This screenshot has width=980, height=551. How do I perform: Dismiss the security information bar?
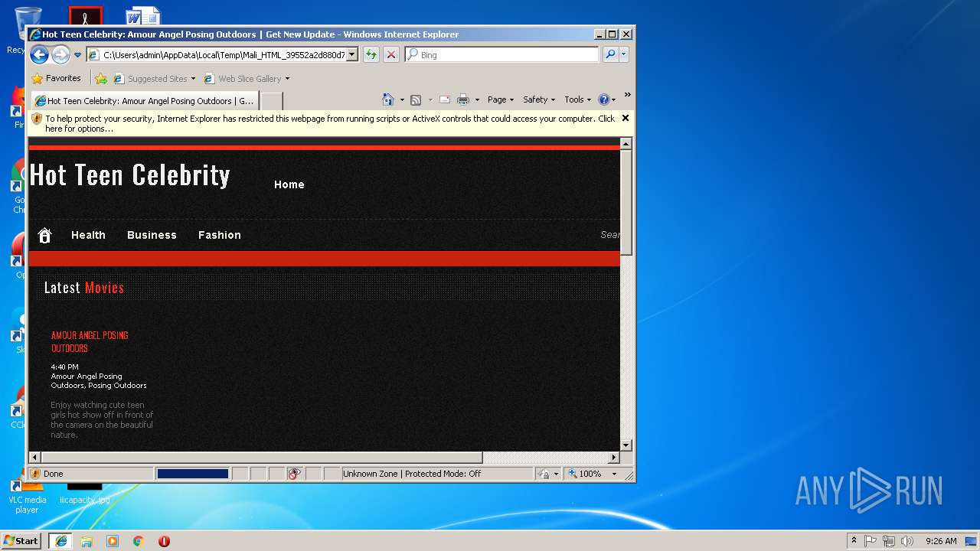click(626, 118)
